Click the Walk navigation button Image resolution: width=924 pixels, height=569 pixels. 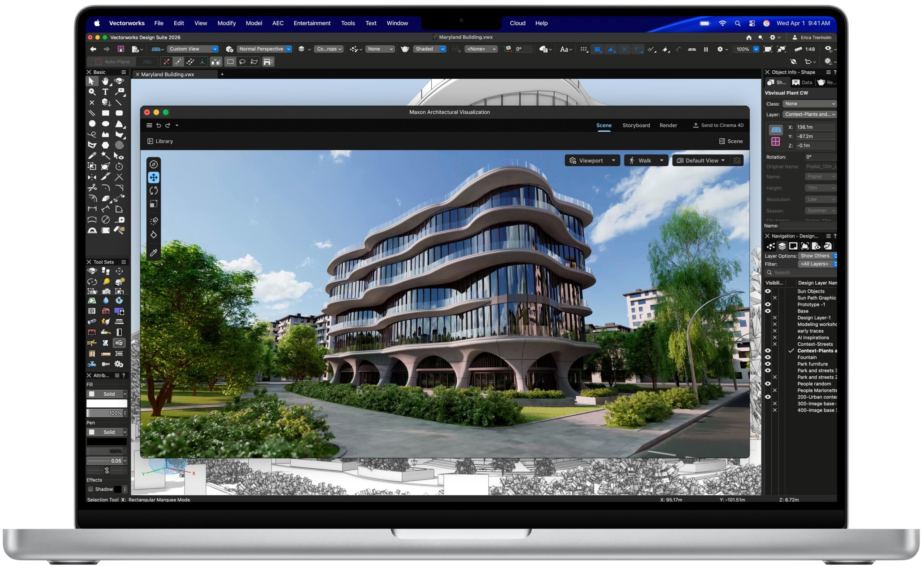tap(644, 160)
